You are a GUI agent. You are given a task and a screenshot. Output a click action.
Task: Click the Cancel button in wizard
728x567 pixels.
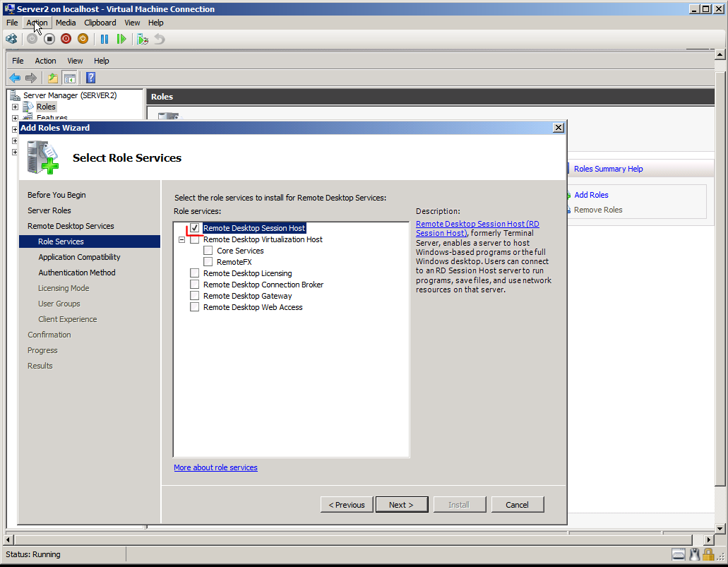[x=517, y=505]
